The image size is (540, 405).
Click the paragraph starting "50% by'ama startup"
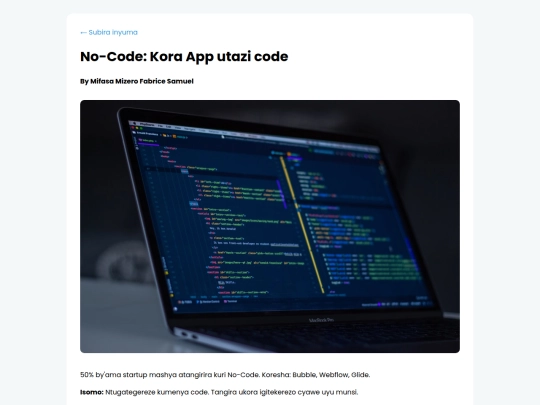coord(225,375)
